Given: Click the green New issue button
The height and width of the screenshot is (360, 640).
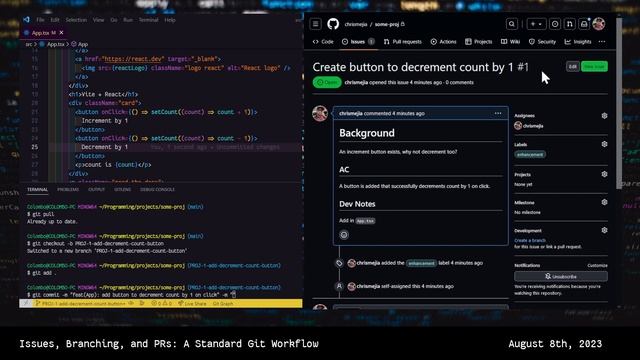Looking at the screenshot, I should click(x=594, y=67).
